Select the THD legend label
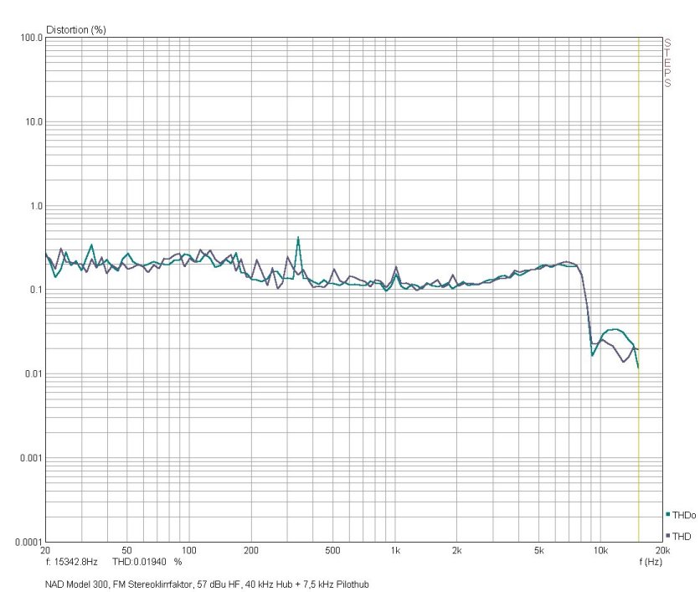Image resolution: width=700 pixels, height=592 pixels. (682, 536)
